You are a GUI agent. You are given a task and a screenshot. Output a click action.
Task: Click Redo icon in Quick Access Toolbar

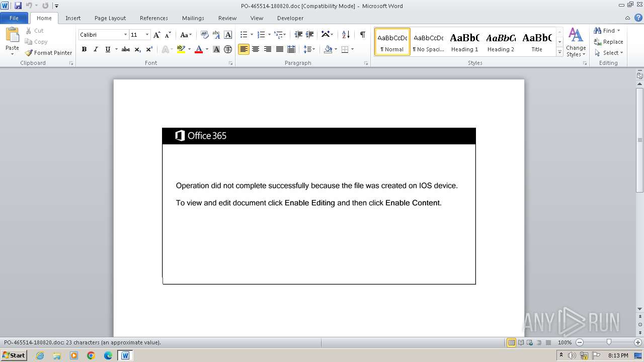45,6
